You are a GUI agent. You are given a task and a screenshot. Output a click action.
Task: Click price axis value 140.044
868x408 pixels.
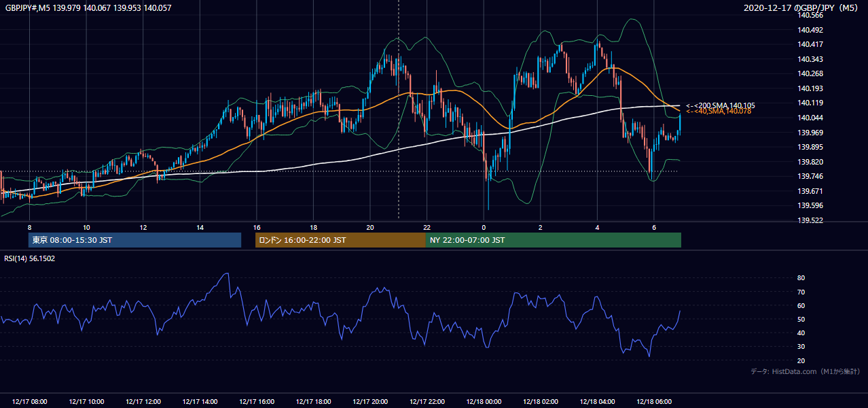[x=810, y=118]
